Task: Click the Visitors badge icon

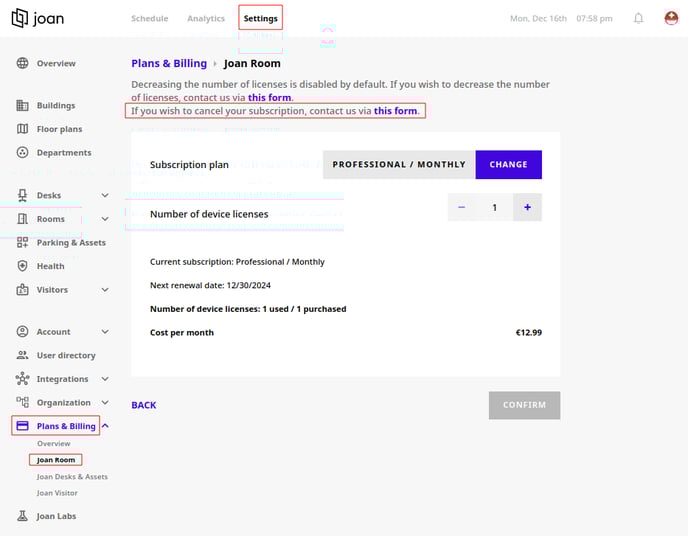Action: coord(22,290)
